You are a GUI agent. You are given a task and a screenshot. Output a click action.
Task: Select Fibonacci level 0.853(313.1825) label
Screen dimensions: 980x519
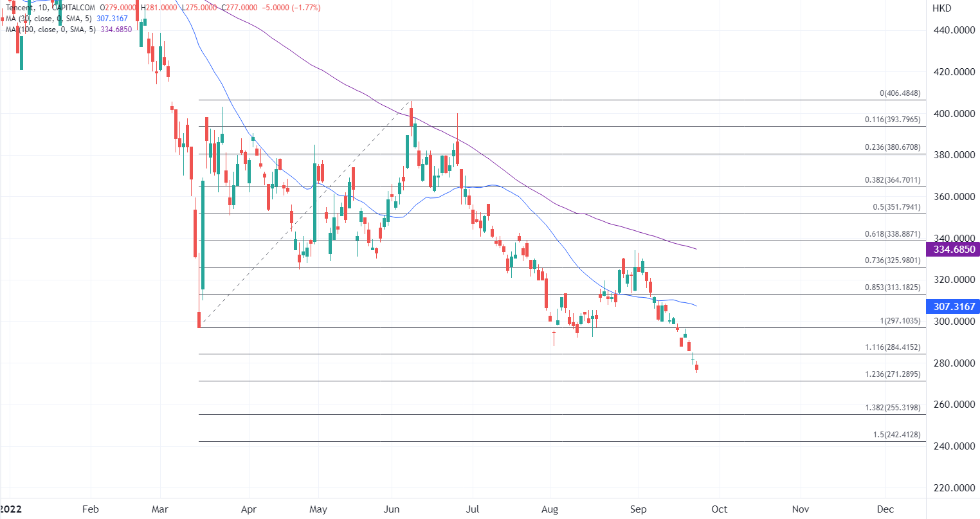coord(892,287)
